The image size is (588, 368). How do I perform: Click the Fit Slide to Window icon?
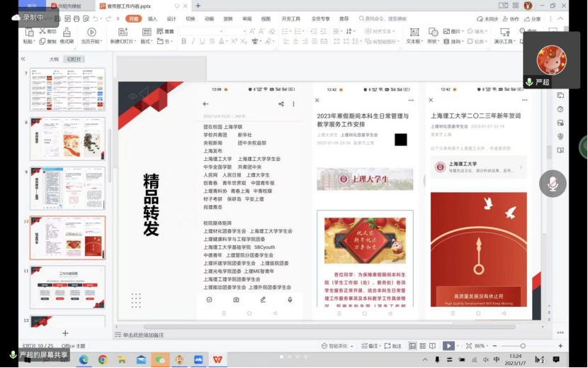point(469,346)
